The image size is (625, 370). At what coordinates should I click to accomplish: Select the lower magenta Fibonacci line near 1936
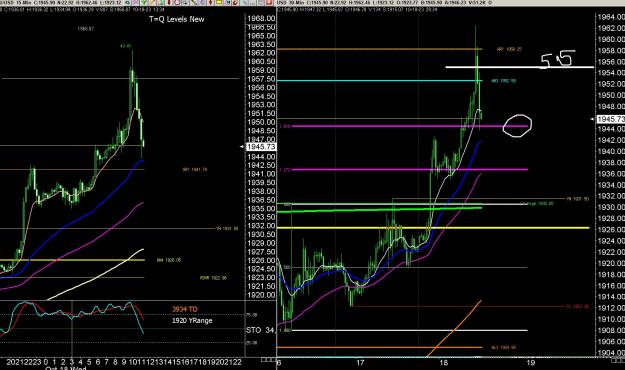[409, 169]
